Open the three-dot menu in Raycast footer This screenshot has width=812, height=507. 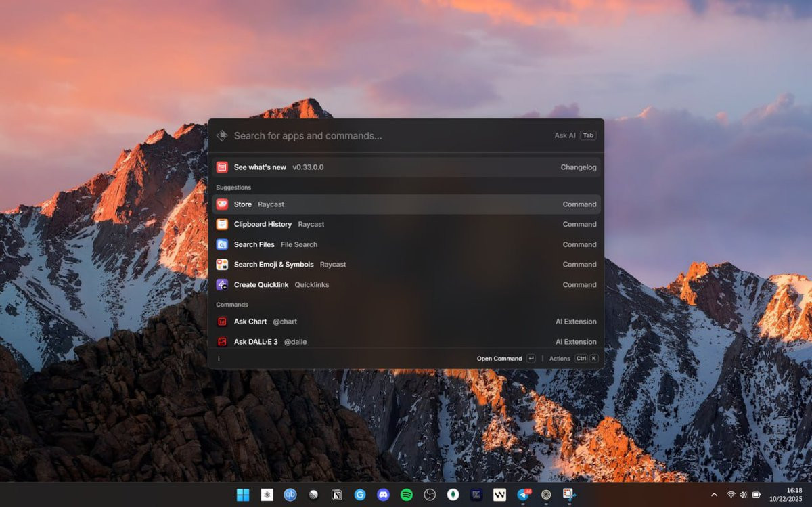pyautogui.click(x=219, y=359)
